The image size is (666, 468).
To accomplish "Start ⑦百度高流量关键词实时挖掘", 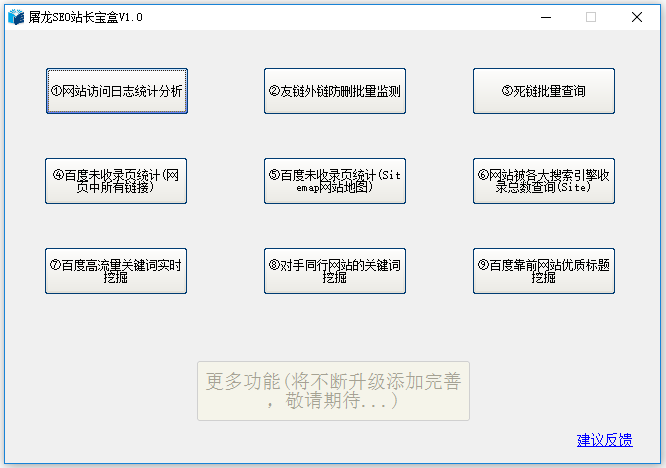I will click(116, 271).
